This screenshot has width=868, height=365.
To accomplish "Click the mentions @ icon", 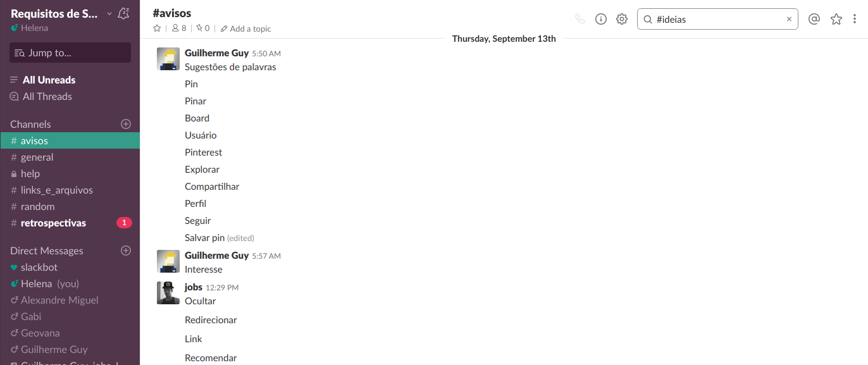I will click(814, 19).
